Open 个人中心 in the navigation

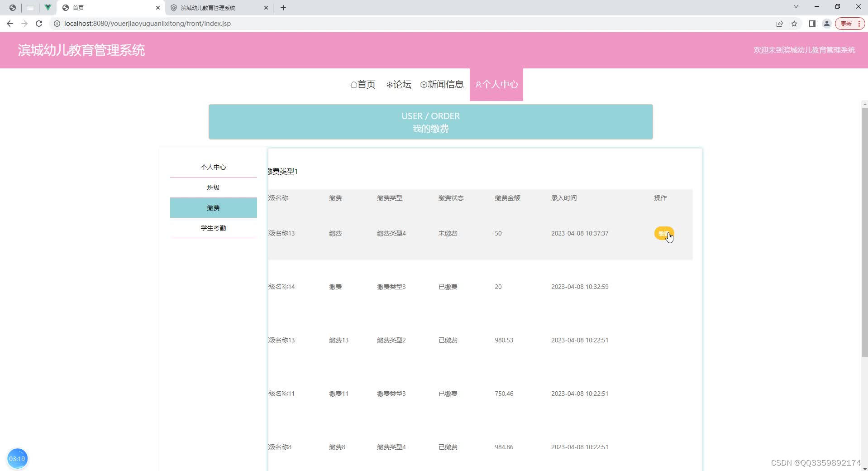point(496,85)
